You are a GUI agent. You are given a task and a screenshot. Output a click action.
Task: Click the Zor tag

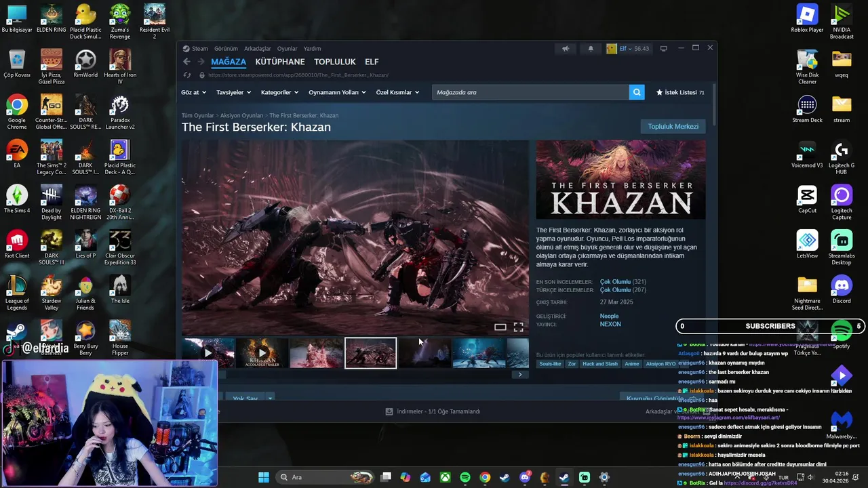[572, 364]
